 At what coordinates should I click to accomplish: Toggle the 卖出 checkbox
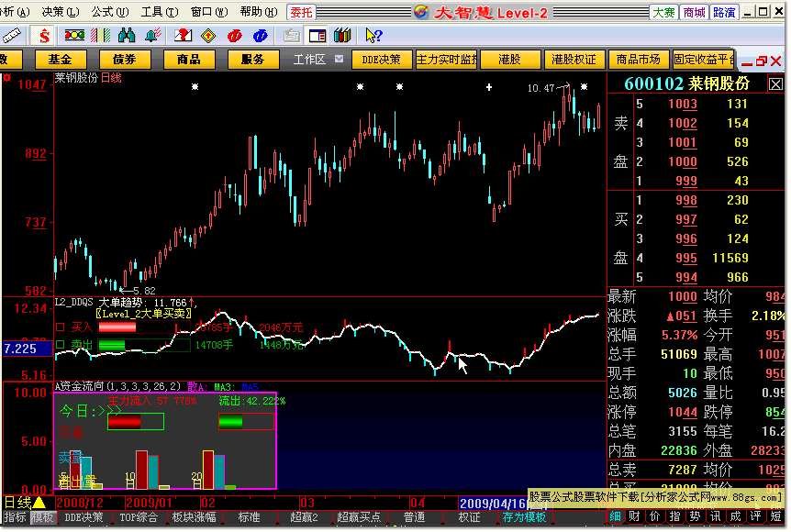click(x=61, y=345)
